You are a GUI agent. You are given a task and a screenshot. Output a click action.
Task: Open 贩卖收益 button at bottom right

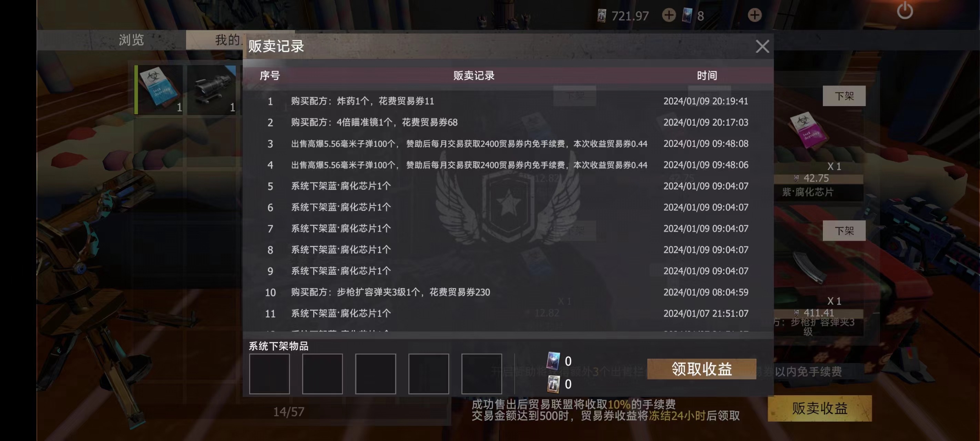819,408
